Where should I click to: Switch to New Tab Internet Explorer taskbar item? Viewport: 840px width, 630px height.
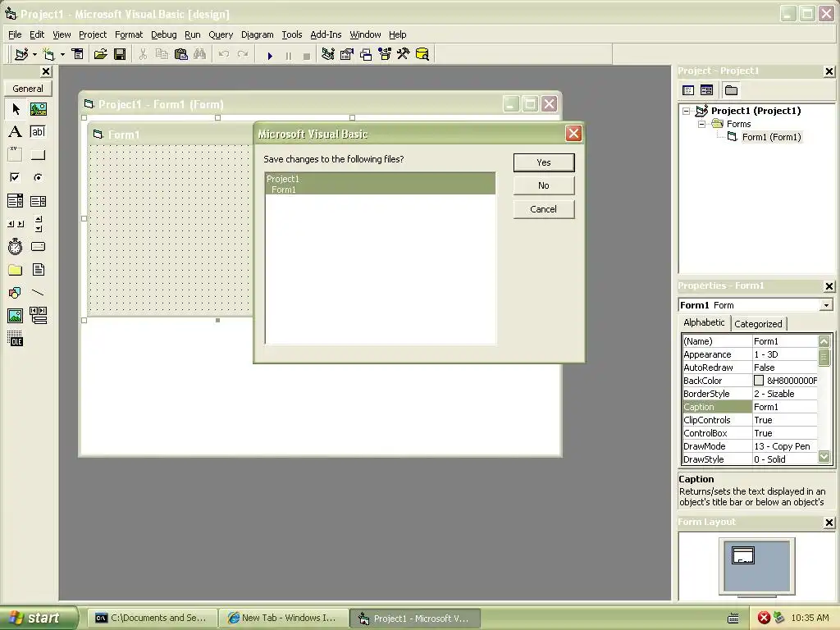[283, 619]
